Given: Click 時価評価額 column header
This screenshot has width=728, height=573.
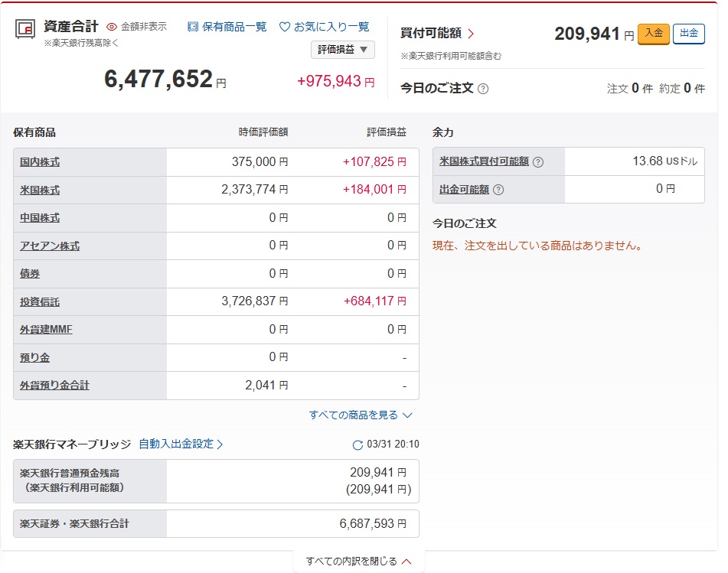Looking at the screenshot, I should pos(263,132).
